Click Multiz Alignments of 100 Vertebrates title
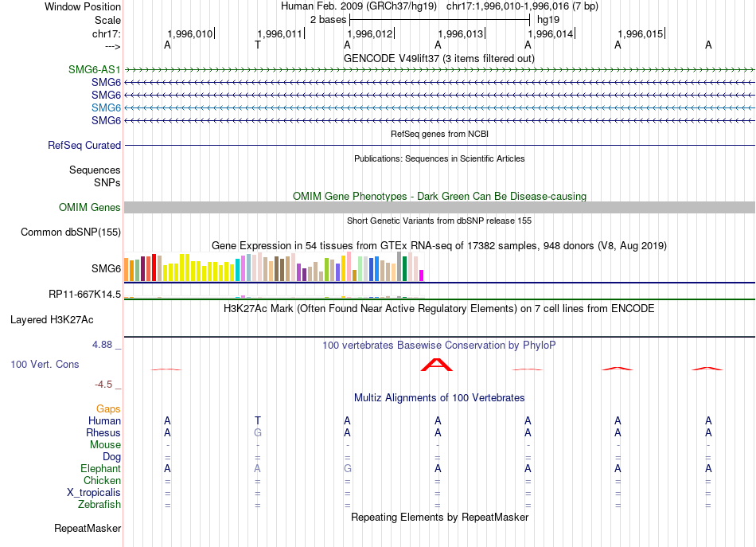Screen dimensions: 756x547 point(439,397)
